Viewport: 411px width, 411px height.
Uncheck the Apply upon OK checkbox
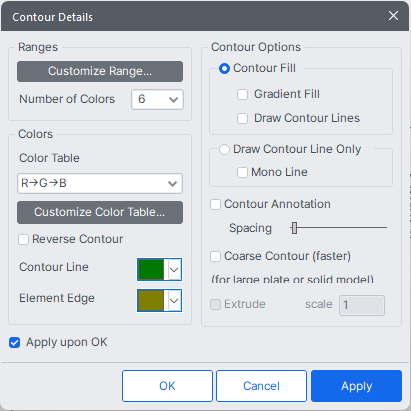click(x=15, y=342)
